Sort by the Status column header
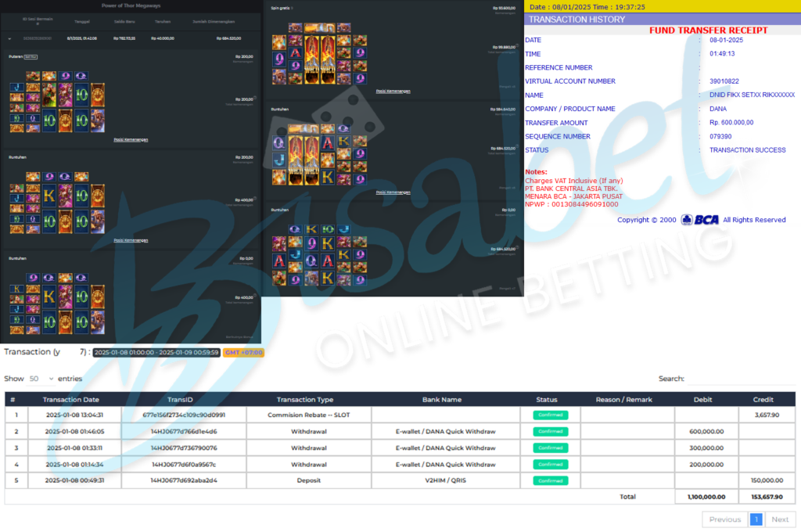The width and height of the screenshot is (801, 532). coord(547,400)
